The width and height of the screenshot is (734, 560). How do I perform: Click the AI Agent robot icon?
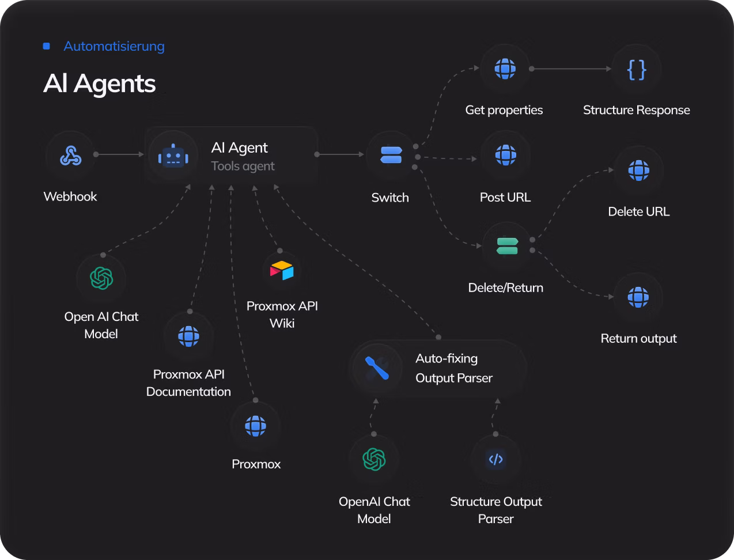point(173,156)
